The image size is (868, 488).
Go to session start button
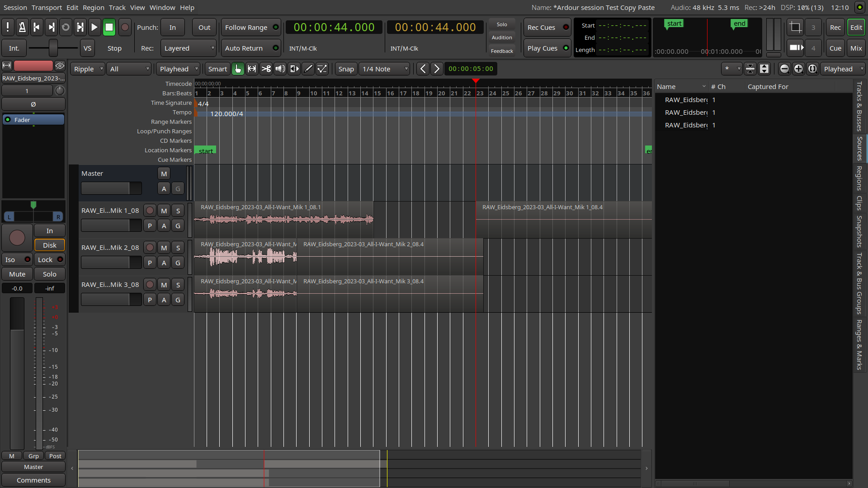[37, 27]
